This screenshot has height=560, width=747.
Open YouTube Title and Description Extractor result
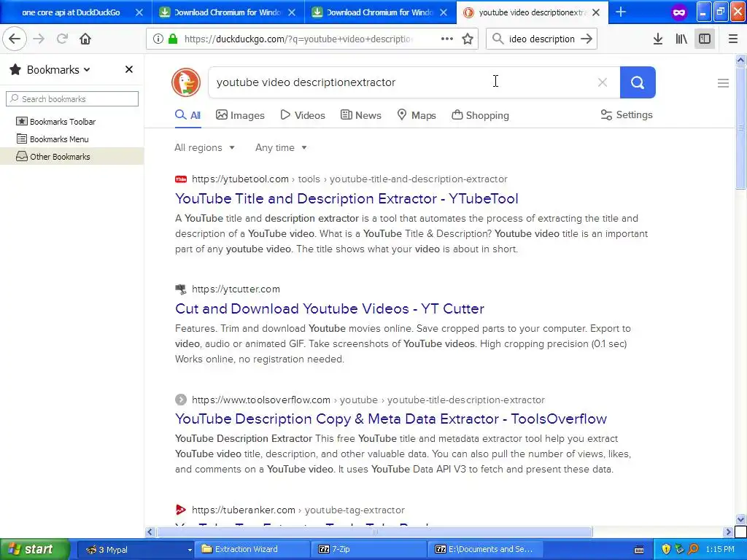347,198
